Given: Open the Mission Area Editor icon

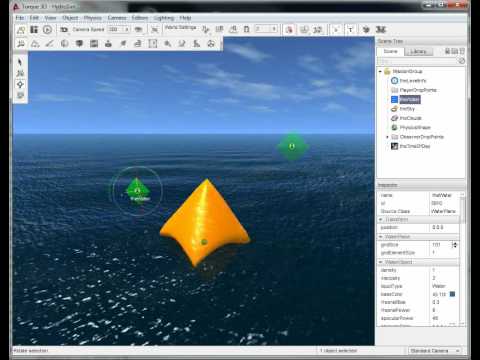Looking at the screenshot, I should point(153,44).
